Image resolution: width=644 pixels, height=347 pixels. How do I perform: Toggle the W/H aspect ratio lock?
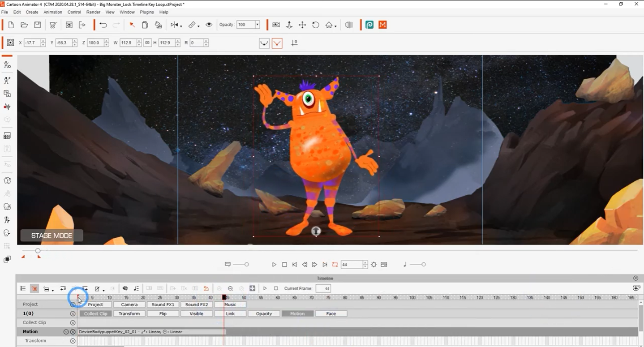tap(147, 43)
